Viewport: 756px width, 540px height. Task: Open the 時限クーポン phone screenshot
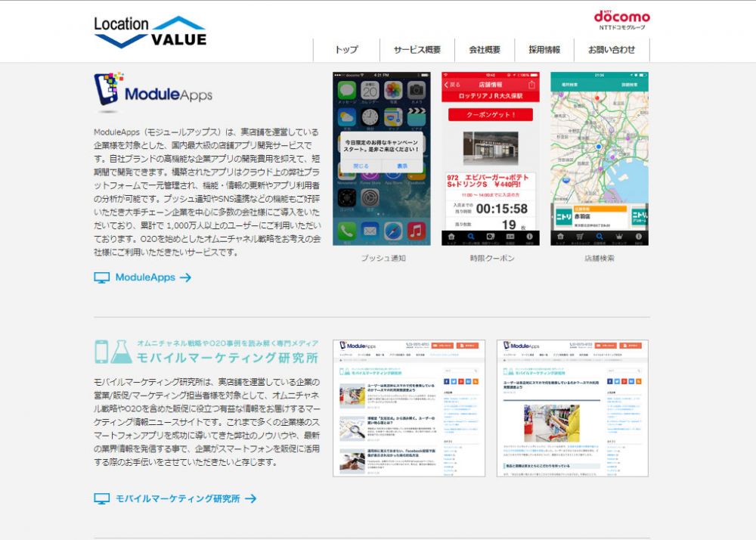491,159
